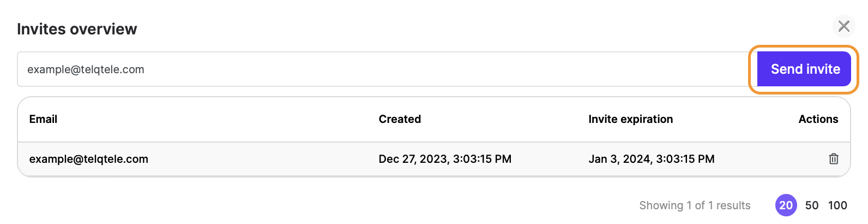The width and height of the screenshot is (868, 224).
Task: Show 100 results per page
Action: pyautogui.click(x=837, y=205)
